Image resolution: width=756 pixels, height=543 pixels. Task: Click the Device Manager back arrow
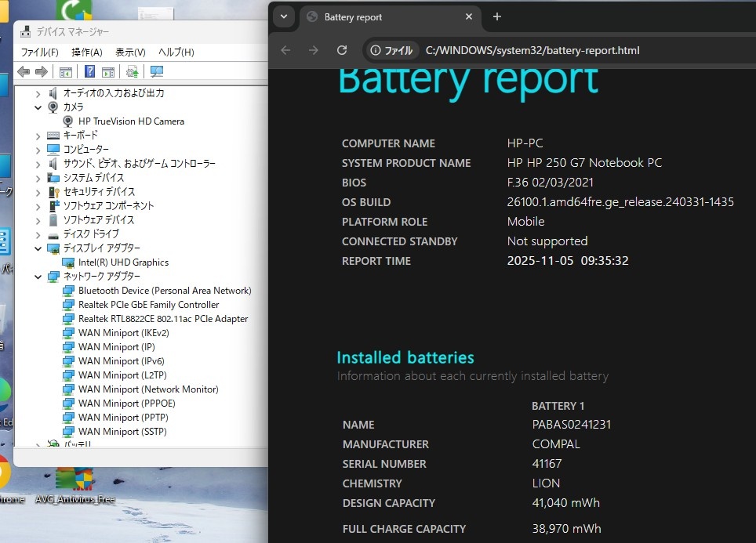[x=24, y=72]
